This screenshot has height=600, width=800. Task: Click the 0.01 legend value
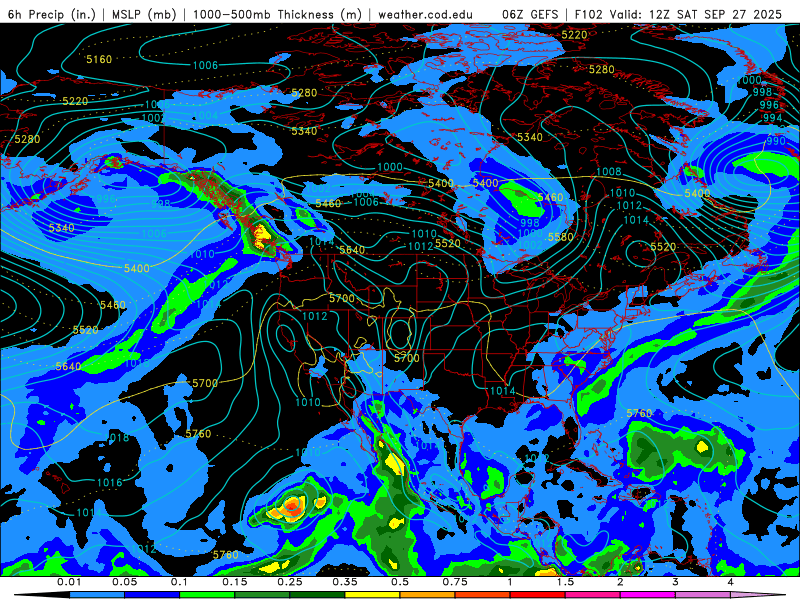coord(69,582)
